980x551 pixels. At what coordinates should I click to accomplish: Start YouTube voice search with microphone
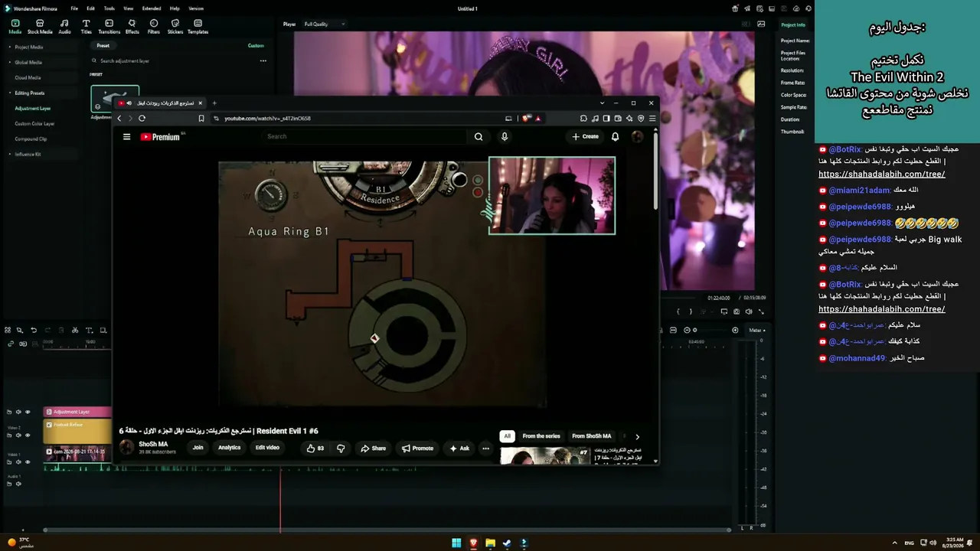tap(504, 137)
